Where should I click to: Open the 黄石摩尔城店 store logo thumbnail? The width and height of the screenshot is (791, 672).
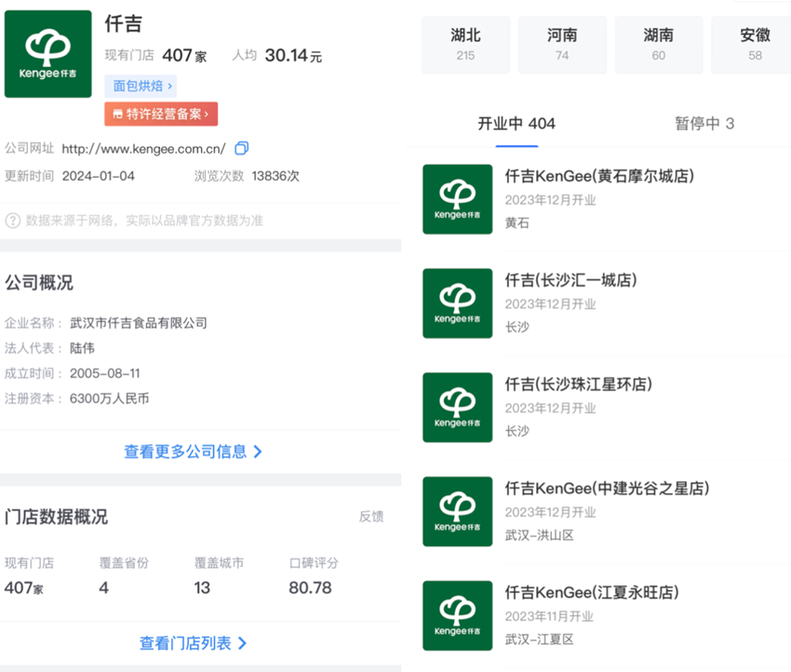(457, 199)
